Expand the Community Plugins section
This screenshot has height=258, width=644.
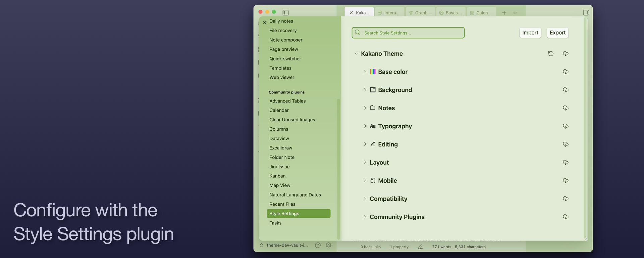pyautogui.click(x=365, y=217)
